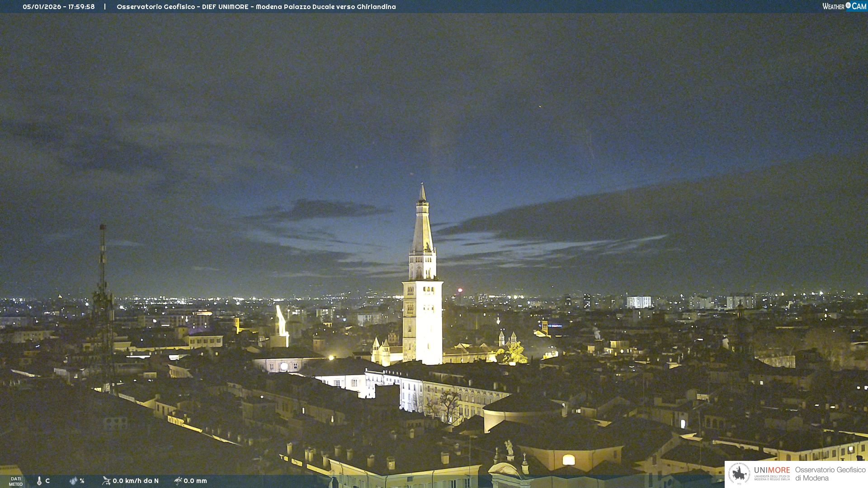The image size is (868, 488).
Task: Click the WeatherCam logo
Action: (x=844, y=6)
